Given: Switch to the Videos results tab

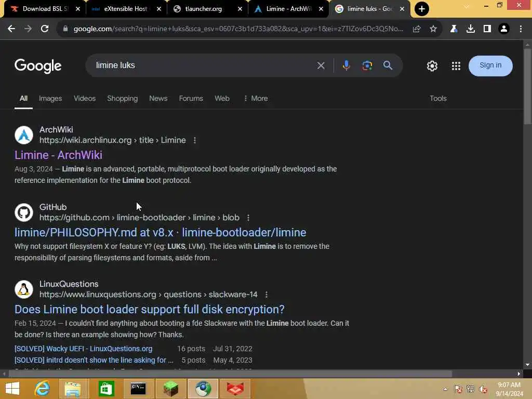Looking at the screenshot, I should tap(85, 98).
